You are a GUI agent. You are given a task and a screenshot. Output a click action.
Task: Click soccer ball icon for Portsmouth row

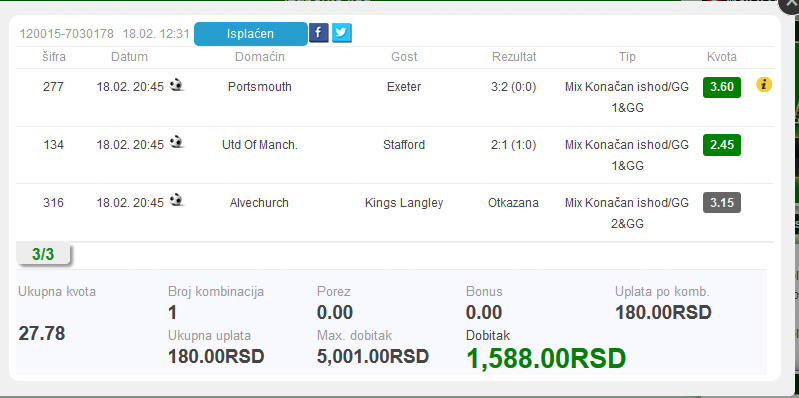[x=177, y=85]
